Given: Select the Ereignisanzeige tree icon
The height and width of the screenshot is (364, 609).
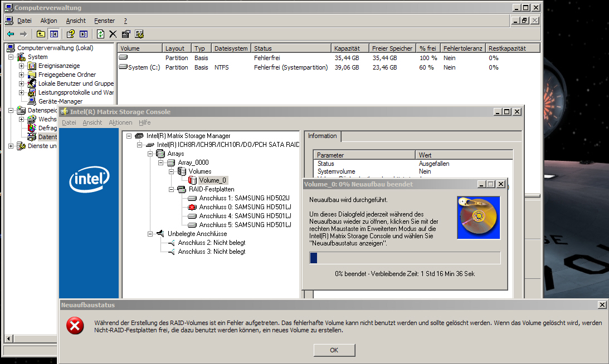Looking at the screenshot, I should (32, 66).
